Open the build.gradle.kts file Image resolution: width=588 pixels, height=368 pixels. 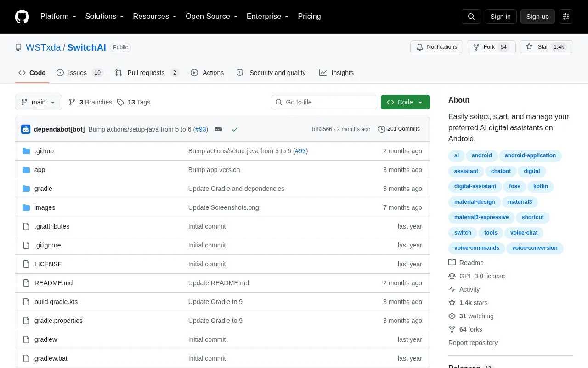[x=56, y=302]
